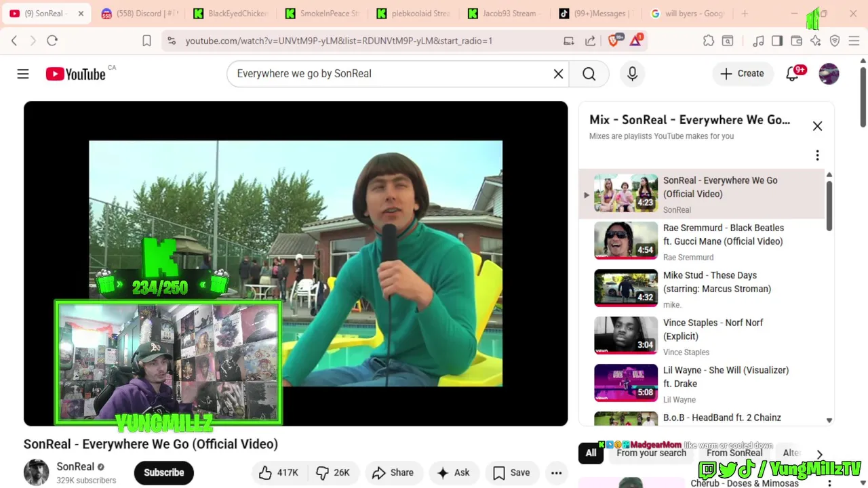Image resolution: width=868 pixels, height=488 pixels.
Task: Save the video to a playlist
Action: pos(512,472)
